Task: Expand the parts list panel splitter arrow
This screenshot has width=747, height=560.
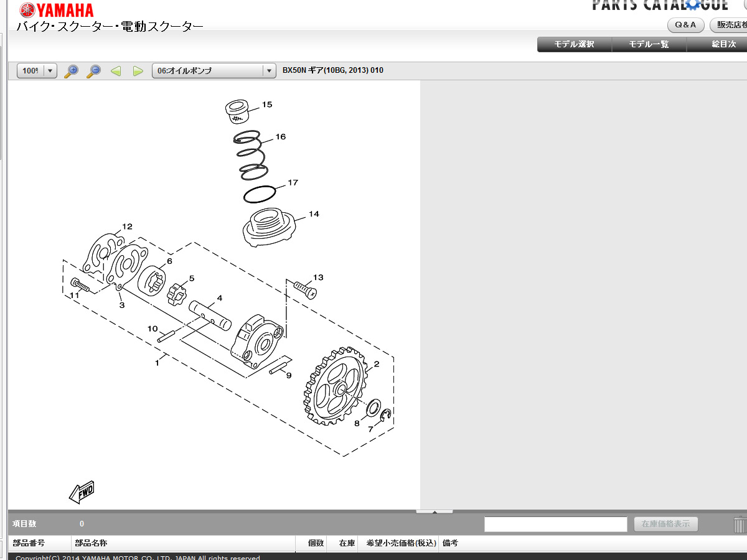Action: (434, 511)
